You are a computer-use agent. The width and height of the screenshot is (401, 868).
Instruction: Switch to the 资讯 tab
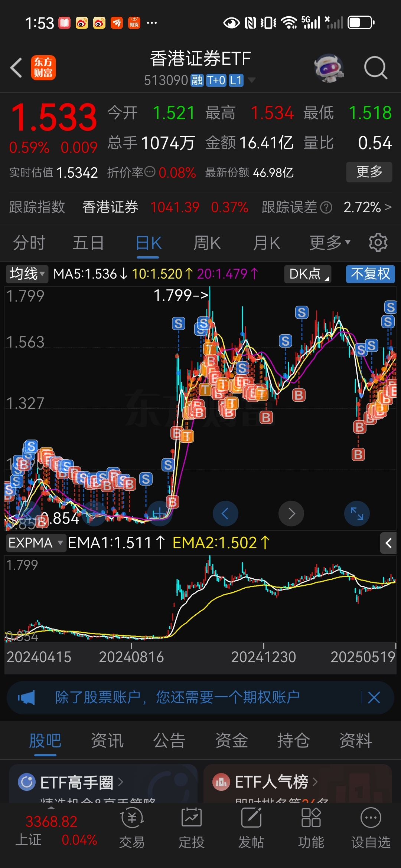pos(107,741)
